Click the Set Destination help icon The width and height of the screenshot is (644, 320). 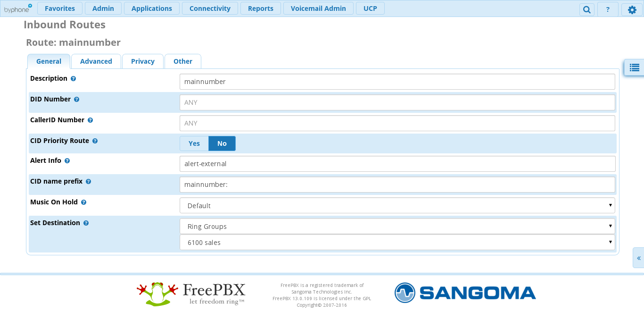point(86,223)
